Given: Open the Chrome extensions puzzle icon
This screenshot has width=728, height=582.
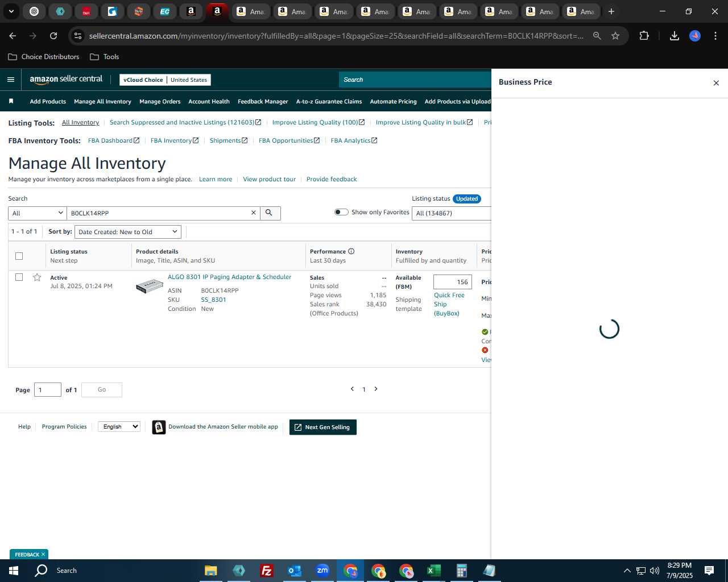Looking at the screenshot, I should point(644,36).
